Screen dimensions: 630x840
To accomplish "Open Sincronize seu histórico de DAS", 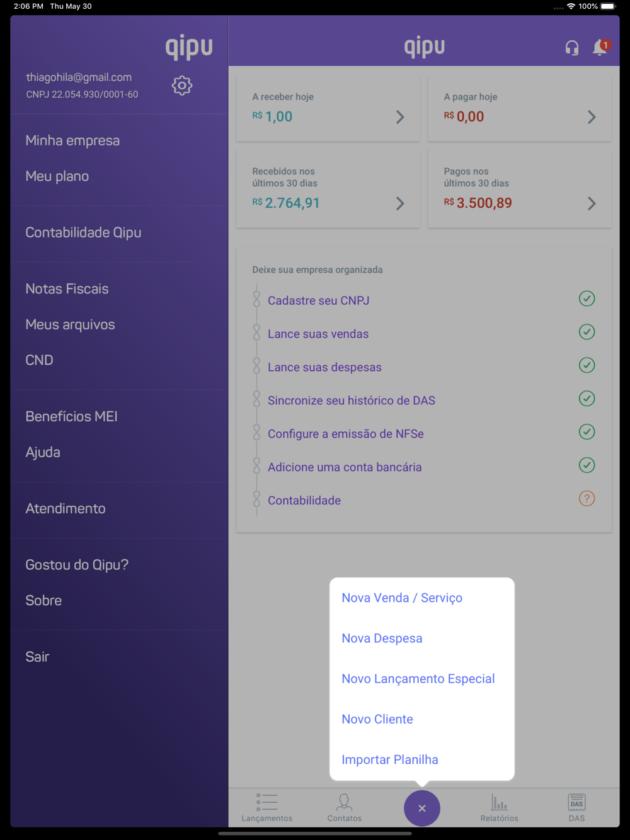I will [x=352, y=400].
